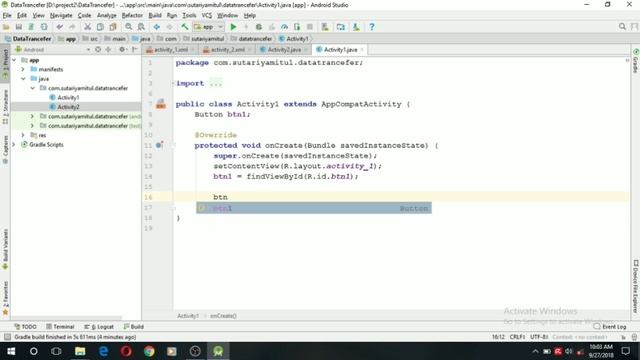
Task: Open the Build menu
Action: 155,16
